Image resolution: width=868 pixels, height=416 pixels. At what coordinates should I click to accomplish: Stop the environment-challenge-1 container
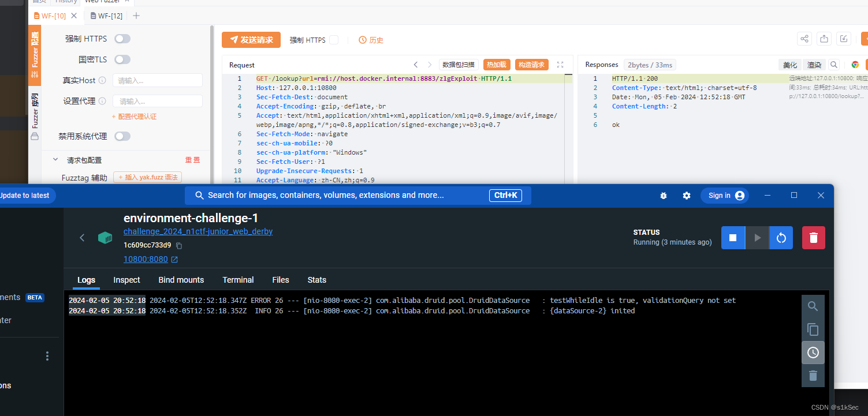pyautogui.click(x=733, y=238)
